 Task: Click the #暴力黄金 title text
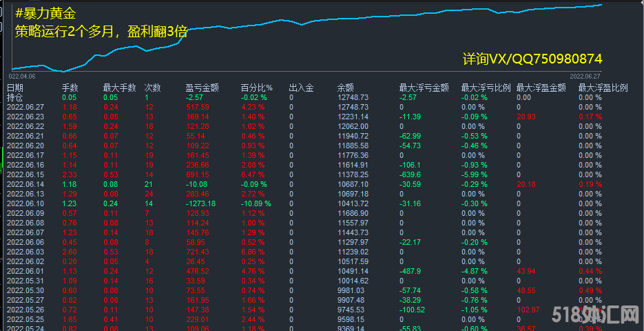[x=45, y=13]
